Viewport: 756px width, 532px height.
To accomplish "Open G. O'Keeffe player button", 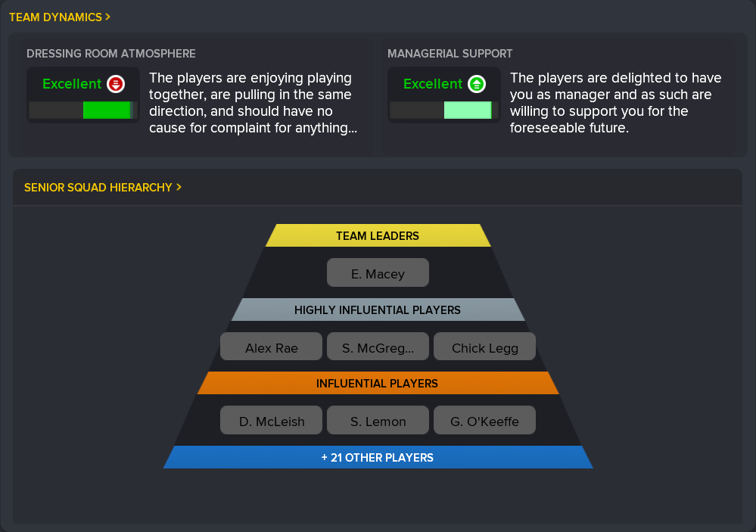I will point(484,421).
